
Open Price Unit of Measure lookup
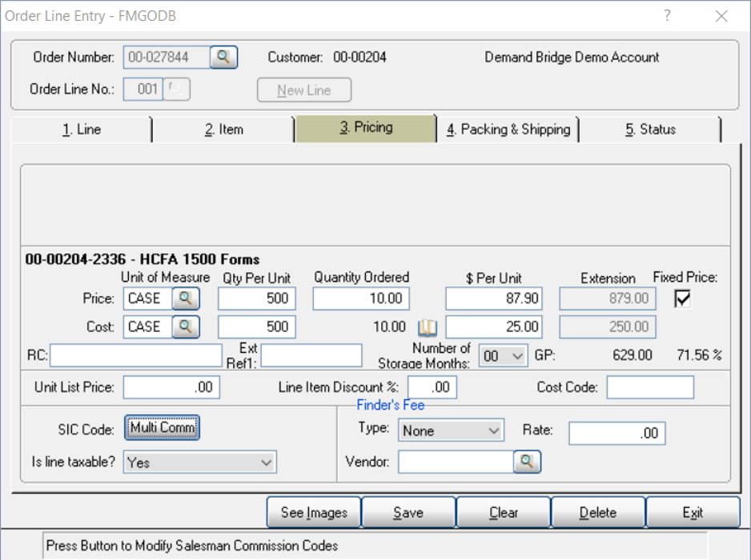pyautogui.click(x=186, y=298)
